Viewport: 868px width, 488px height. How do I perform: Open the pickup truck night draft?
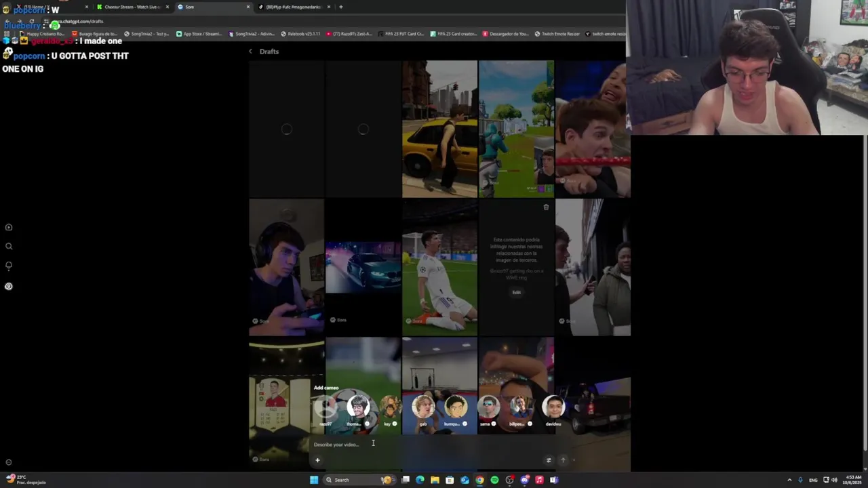(593, 404)
